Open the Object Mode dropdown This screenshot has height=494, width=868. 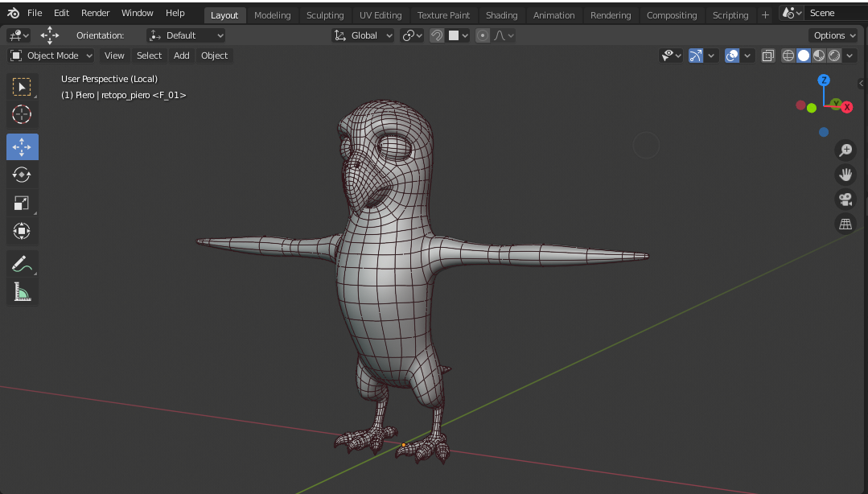click(x=51, y=56)
